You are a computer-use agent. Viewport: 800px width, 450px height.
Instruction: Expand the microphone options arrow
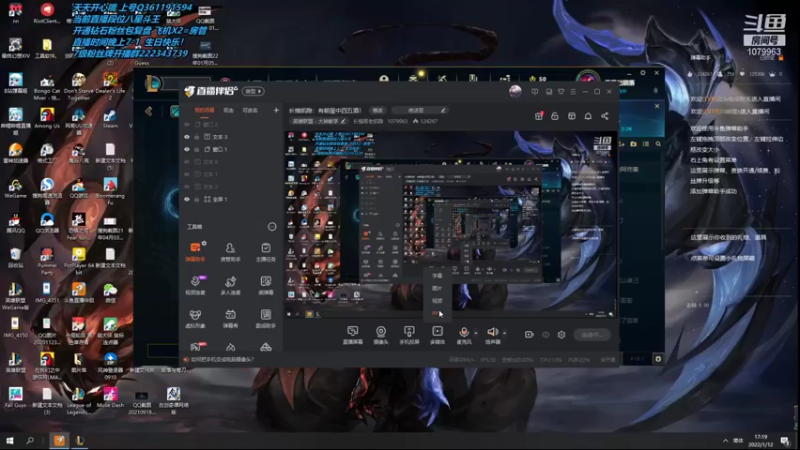point(476,333)
